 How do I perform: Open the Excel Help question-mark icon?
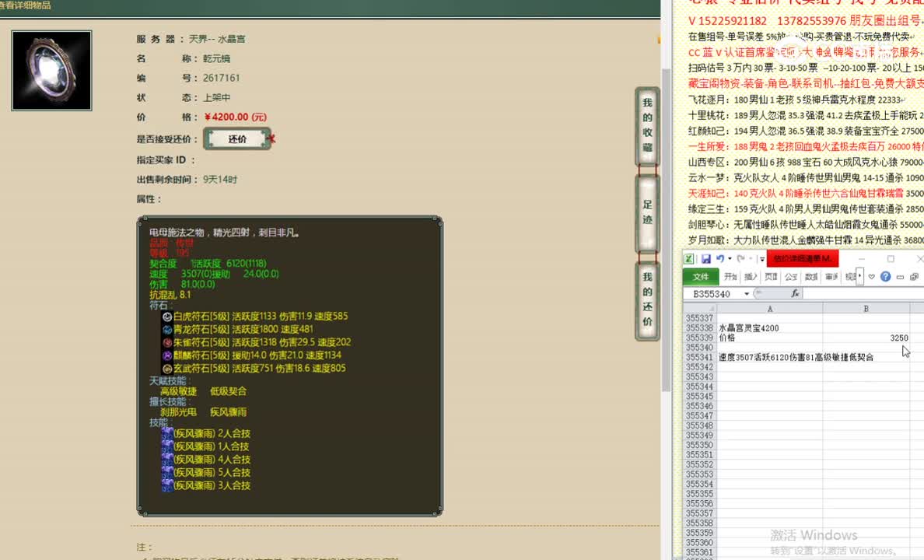click(886, 277)
